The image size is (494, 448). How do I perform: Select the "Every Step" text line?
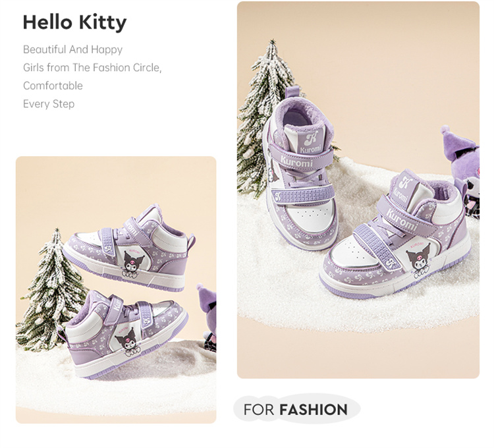pos(49,103)
